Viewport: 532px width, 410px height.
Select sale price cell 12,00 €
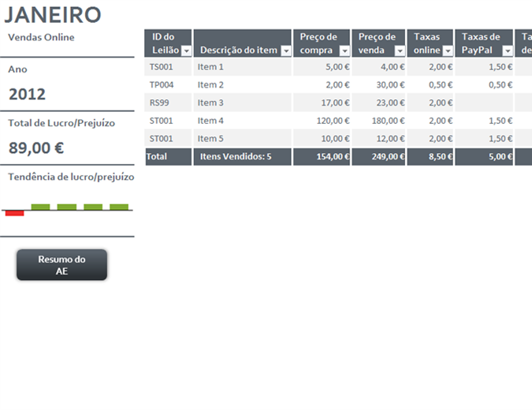pos(378,139)
